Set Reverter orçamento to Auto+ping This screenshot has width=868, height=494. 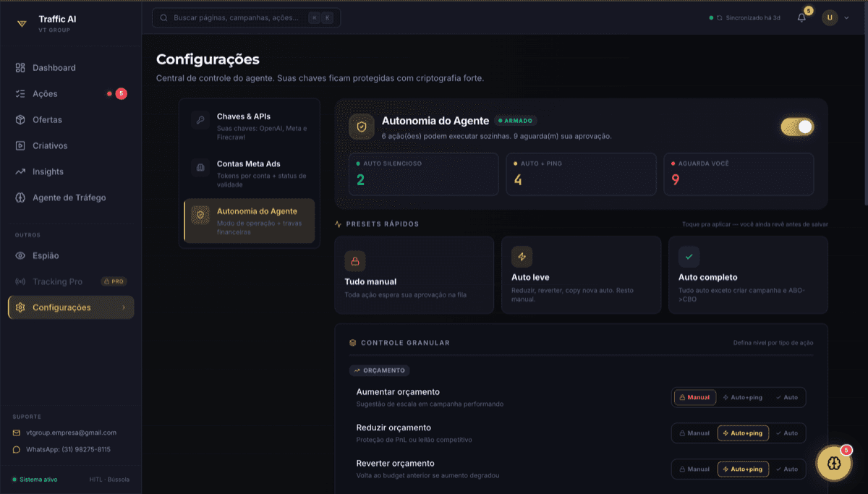[743, 469]
